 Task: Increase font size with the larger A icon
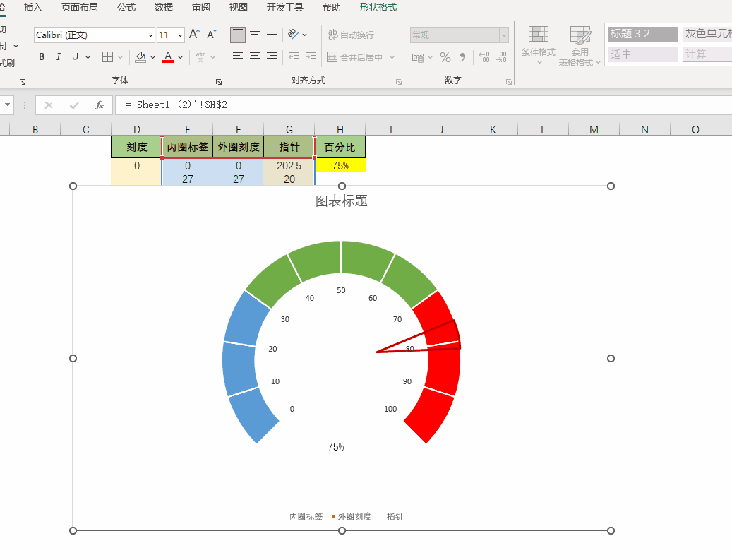tap(195, 35)
